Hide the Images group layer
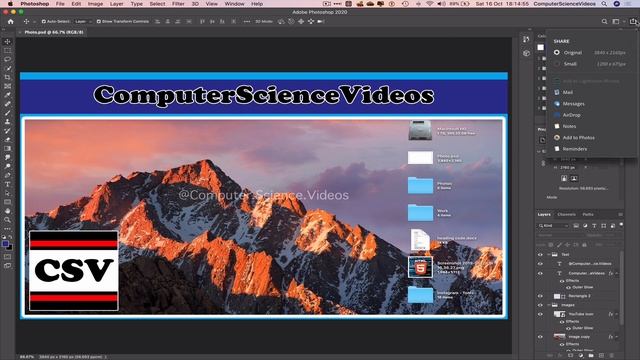 (x=540, y=305)
